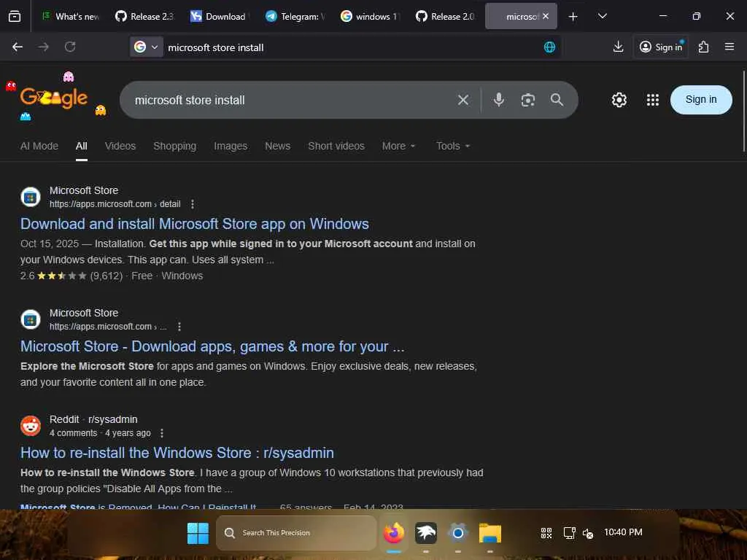Switch to the Download tab
Image resolution: width=747 pixels, height=560 pixels.
point(220,17)
